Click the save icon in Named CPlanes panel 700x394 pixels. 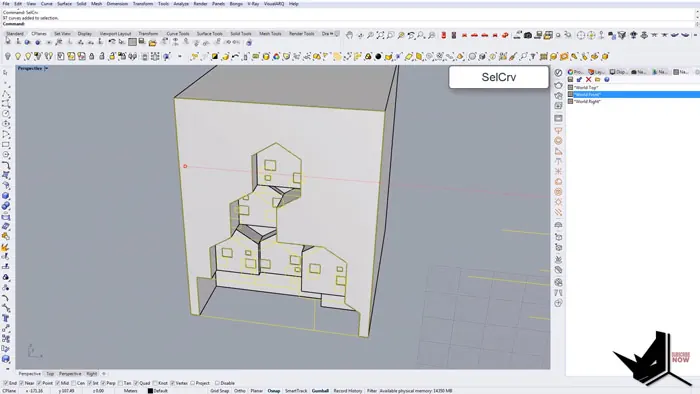click(x=571, y=79)
